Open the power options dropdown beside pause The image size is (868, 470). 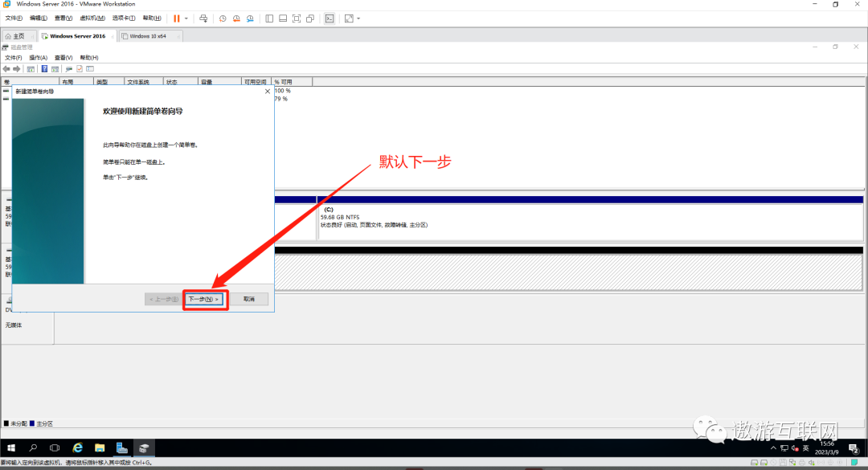pyautogui.click(x=186, y=18)
